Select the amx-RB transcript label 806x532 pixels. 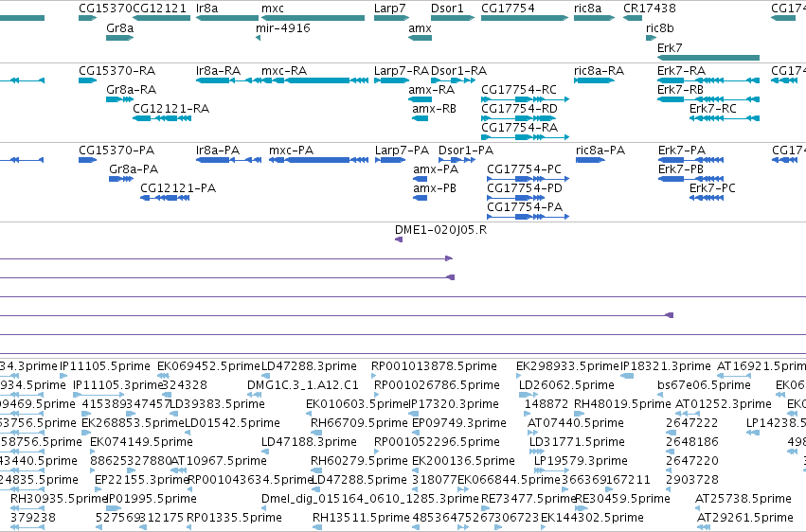pyautogui.click(x=434, y=108)
